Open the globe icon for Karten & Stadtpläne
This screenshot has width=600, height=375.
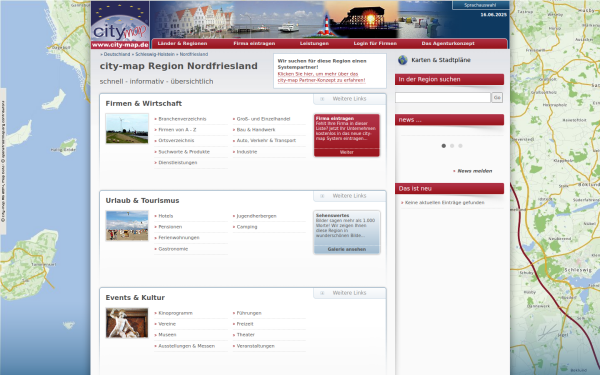tap(403, 60)
